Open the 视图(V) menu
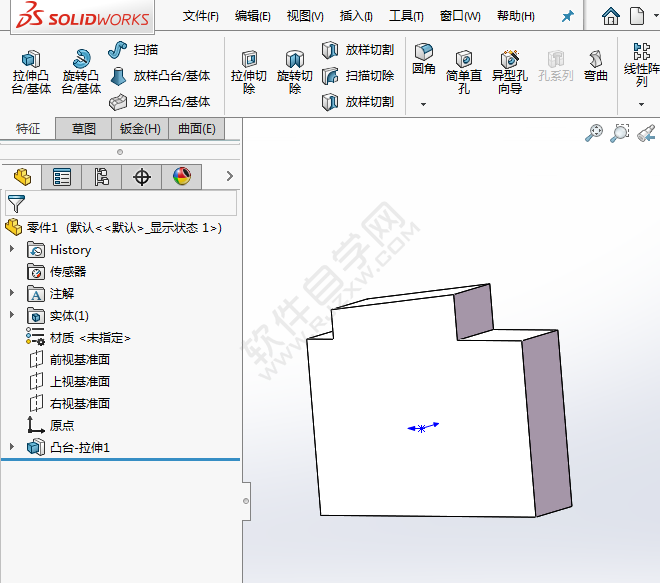 click(x=305, y=16)
